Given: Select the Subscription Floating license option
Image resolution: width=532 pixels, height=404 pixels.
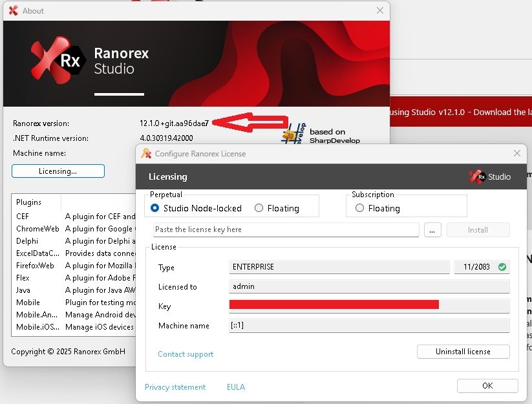Looking at the screenshot, I should pyautogui.click(x=378, y=208).
